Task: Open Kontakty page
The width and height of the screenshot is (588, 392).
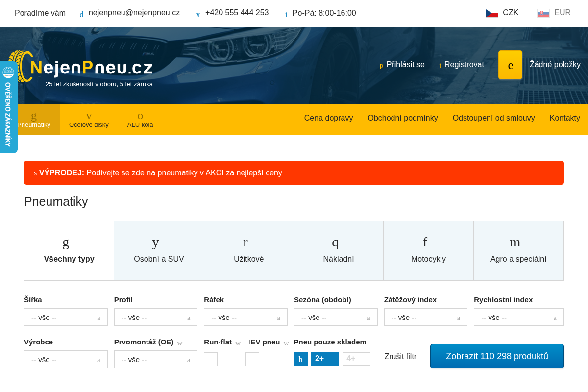Action: tap(565, 118)
